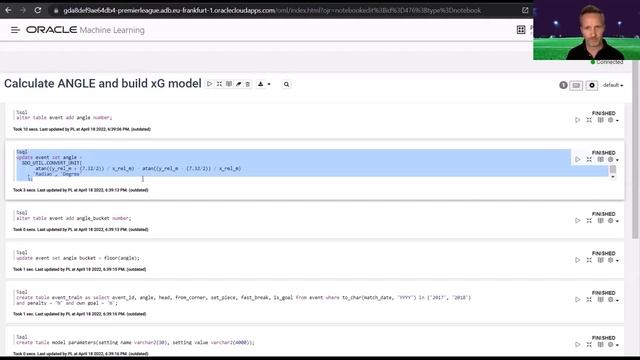This screenshot has width=640, height=360.
Task: Hide output of the floor(angle) paragraph
Action: point(600,260)
